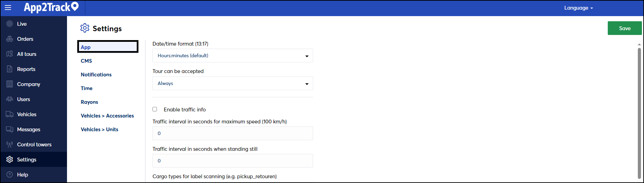The width and height of the screenshot is (644, 183).
Task: Click the Control towers antenna icon
Action: 10,144
